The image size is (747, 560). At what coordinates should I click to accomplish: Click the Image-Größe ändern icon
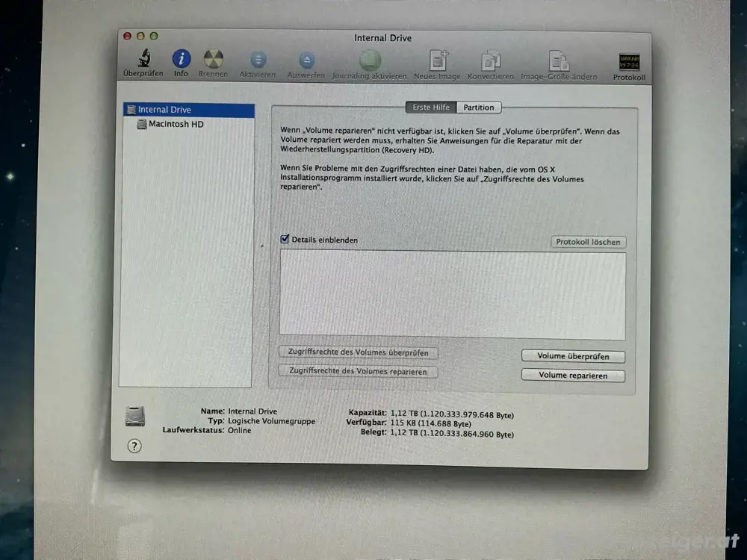click(x=558, y=61)
